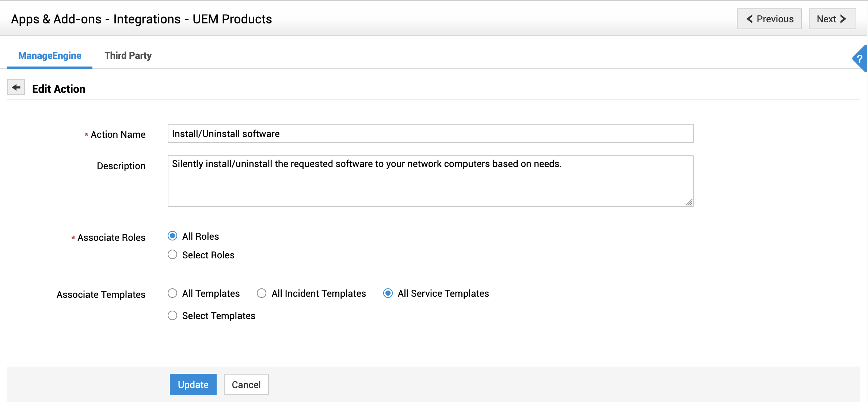The image size is (868, 402).
Task: Click the back arrow beside Edit Action
Action: tap(16, 87)
